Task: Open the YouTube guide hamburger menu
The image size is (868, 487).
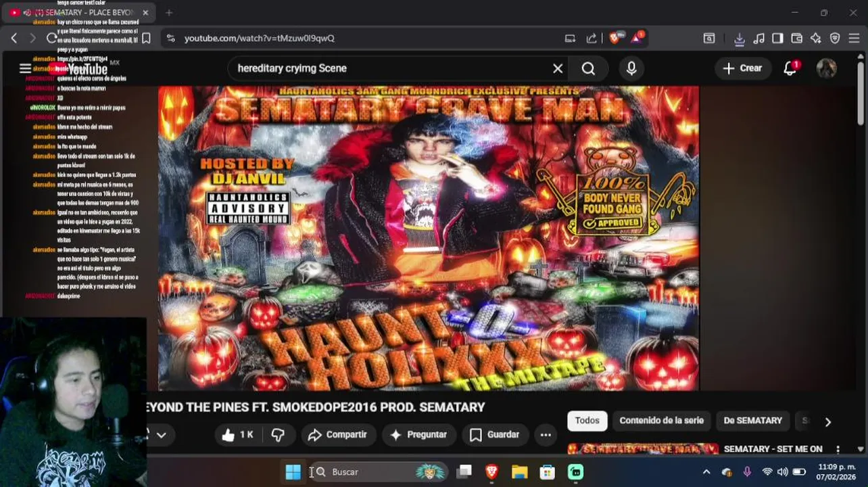Action: [x=25, y=68]
